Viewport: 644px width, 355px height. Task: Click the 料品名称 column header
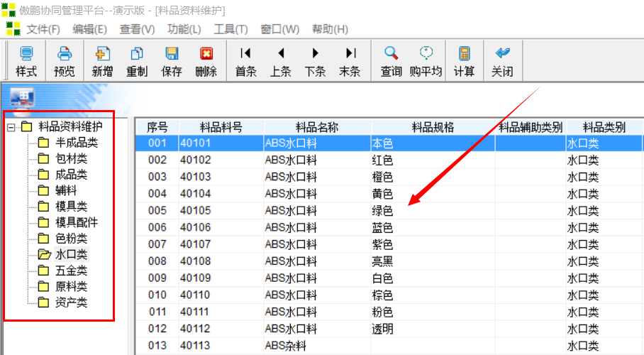[317, 127]
